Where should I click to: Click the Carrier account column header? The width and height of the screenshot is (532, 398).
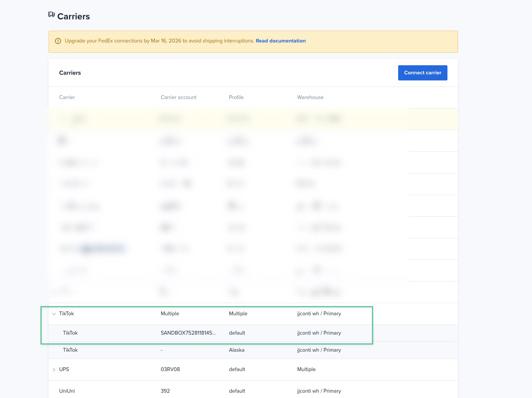tap(179, 98)
